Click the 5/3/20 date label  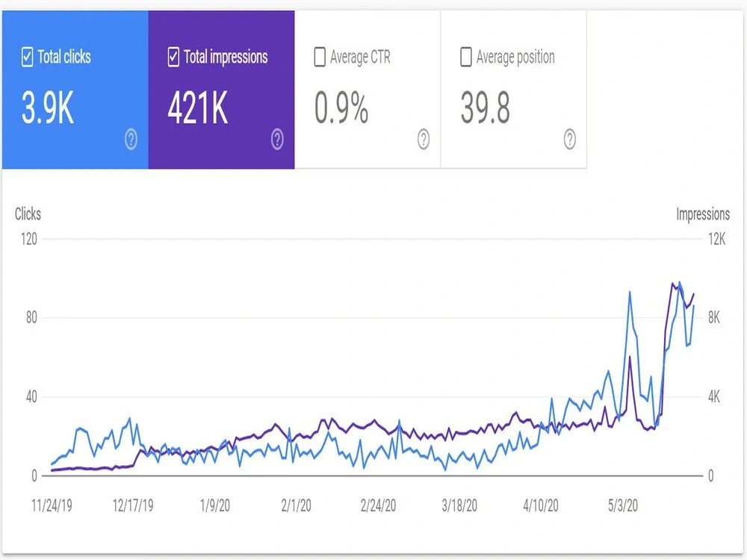tap(623, 505)
